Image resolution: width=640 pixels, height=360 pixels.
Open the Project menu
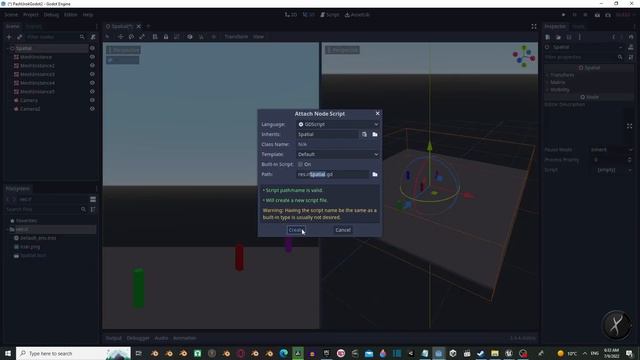pos(31,15)
